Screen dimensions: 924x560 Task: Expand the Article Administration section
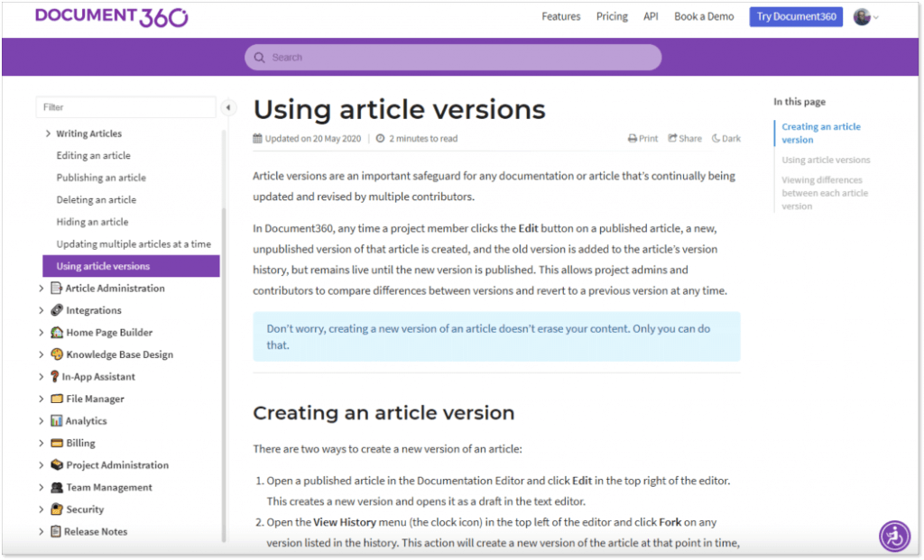pos(40,288)
